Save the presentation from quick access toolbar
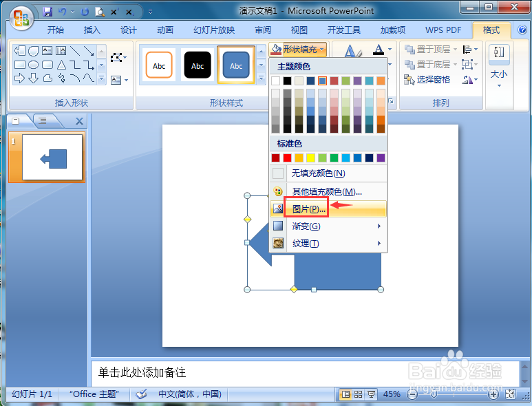The image size is (532, 406). click(47, 12)
